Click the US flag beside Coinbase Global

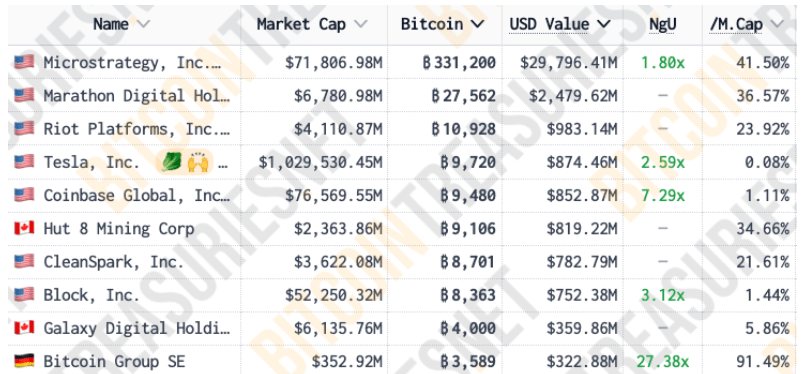click(24, 195)
